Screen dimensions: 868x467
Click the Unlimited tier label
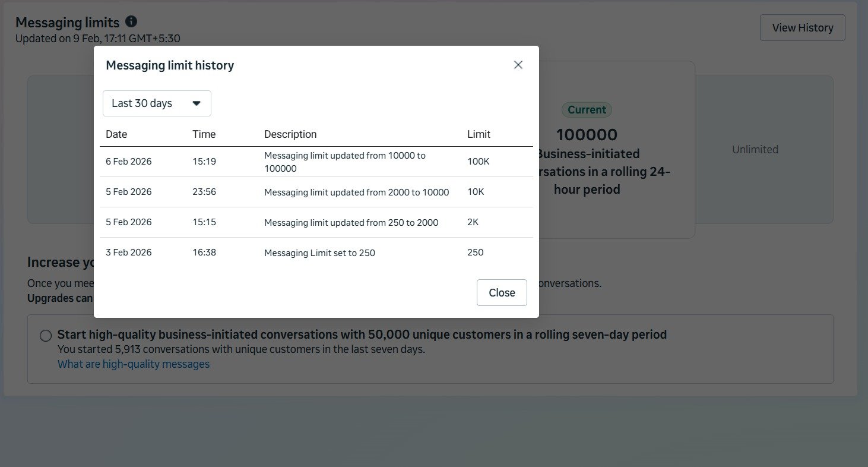tap(755, 149)
